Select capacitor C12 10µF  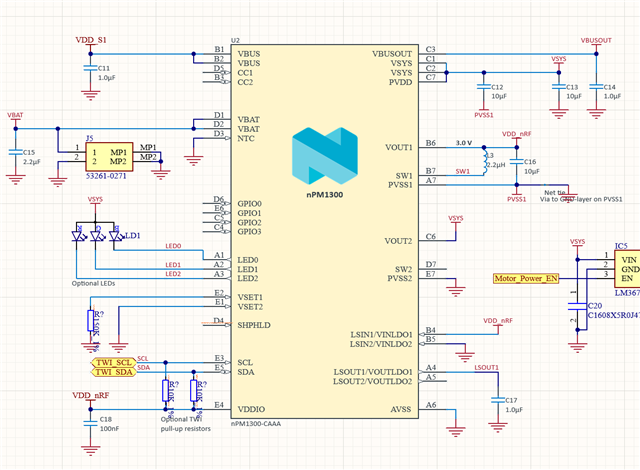click(484, 87)
